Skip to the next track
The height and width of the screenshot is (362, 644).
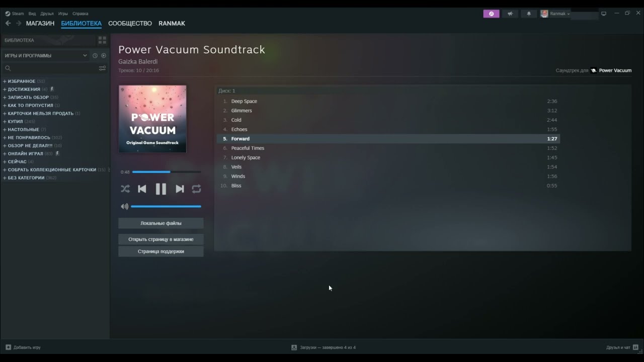pos(180,189)
